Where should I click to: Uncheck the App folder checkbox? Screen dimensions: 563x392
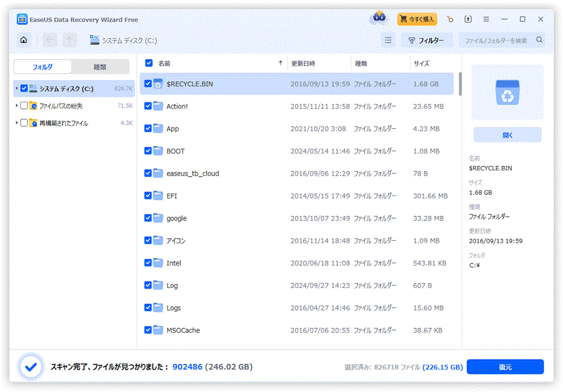point(148,128)
